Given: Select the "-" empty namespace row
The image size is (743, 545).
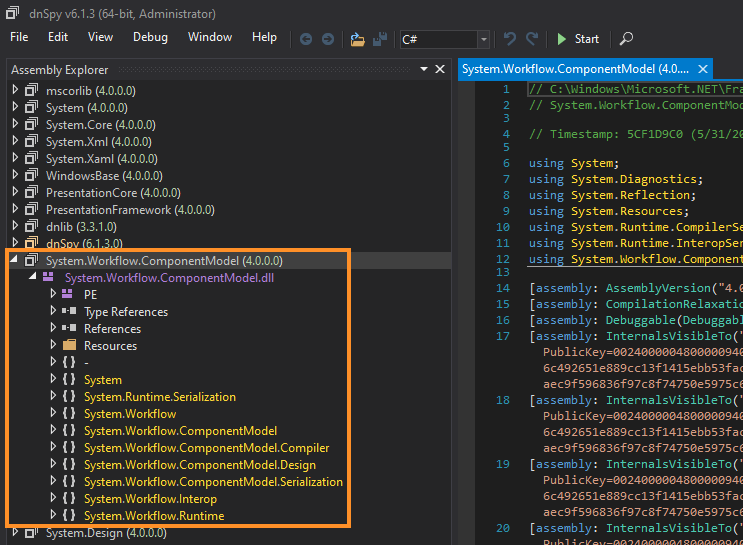Looking at the screenshot, I should point(86,363).
